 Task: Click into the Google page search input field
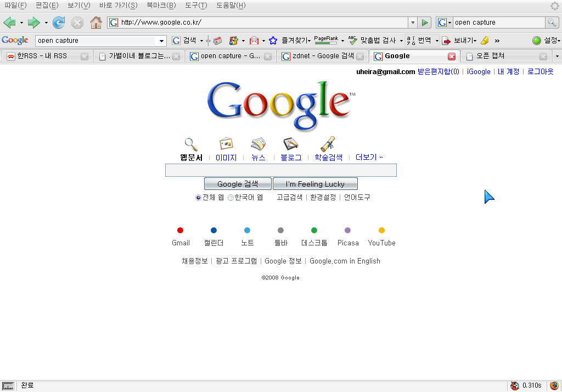280,170
